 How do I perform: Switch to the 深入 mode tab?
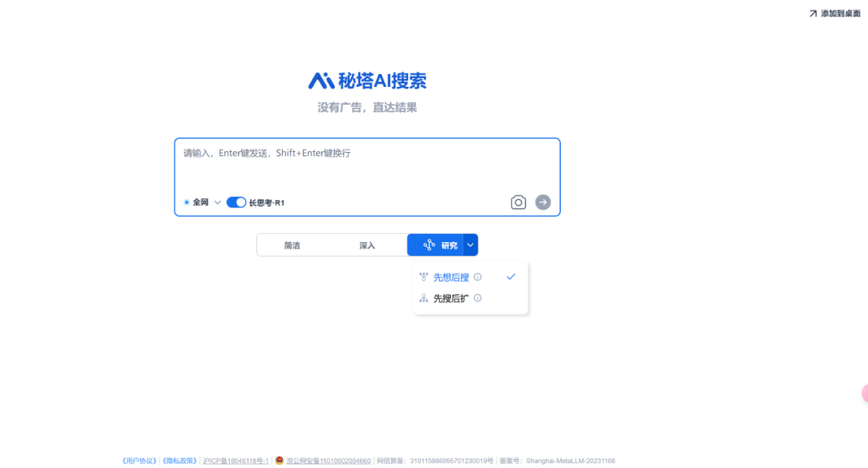click(367, 245)
